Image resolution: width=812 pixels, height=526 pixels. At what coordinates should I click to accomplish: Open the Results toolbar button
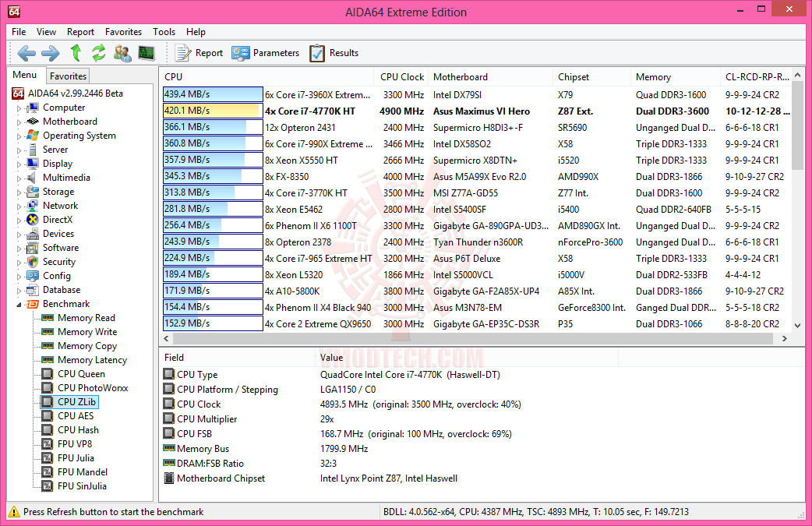pos(334,53)
